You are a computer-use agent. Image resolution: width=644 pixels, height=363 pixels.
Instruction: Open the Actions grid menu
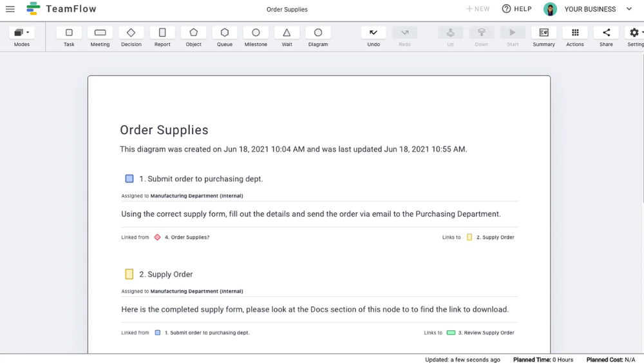click(575, 33)
